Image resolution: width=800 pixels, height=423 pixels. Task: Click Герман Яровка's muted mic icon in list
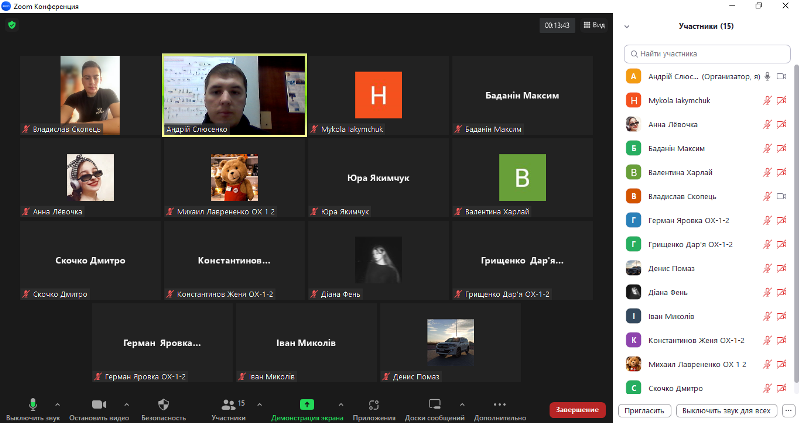click(x=767, y=220)
